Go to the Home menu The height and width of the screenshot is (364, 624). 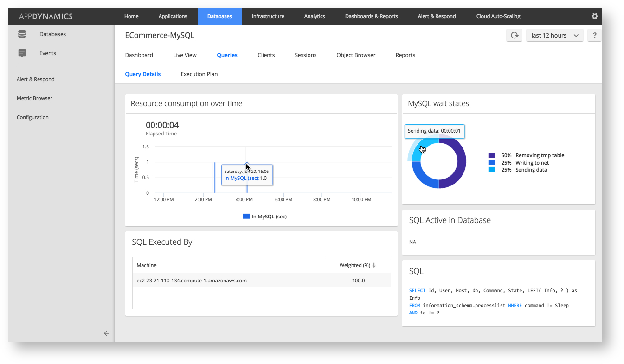(131, 16)
